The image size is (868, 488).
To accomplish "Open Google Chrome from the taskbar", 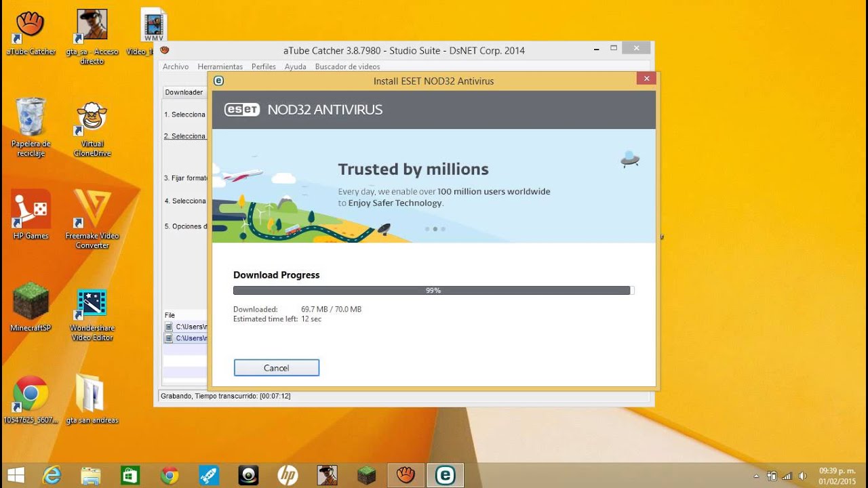I will pyautogui.click(x=170, y=475).
